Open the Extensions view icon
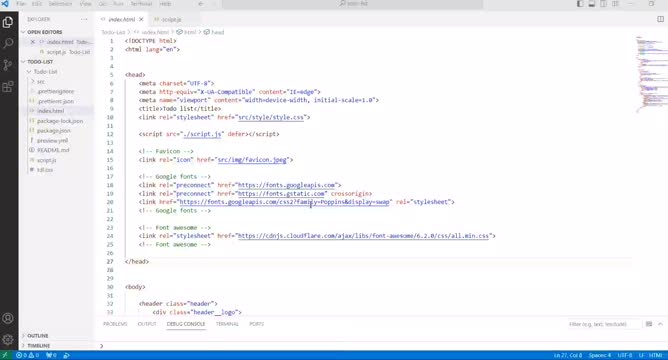Screen dimensions: 668x360 coord(8,87)
